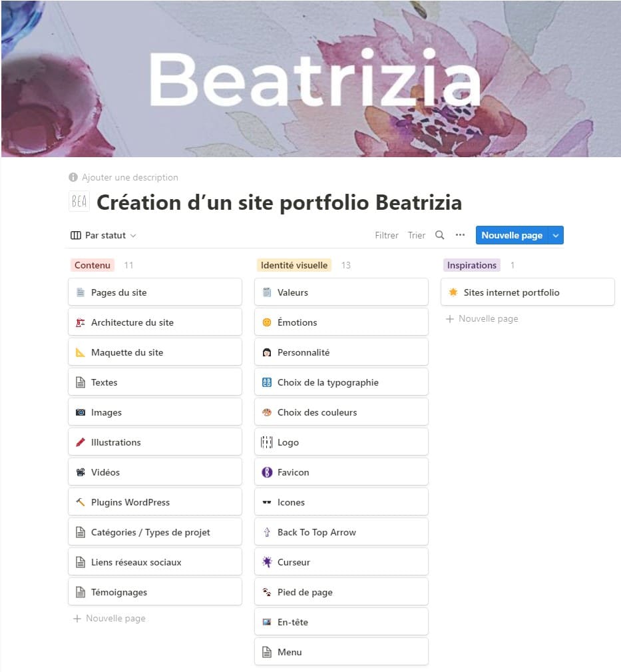Open the Témoignages card
This screenshot has height=672, width=621.
click(x=120, y=591)
